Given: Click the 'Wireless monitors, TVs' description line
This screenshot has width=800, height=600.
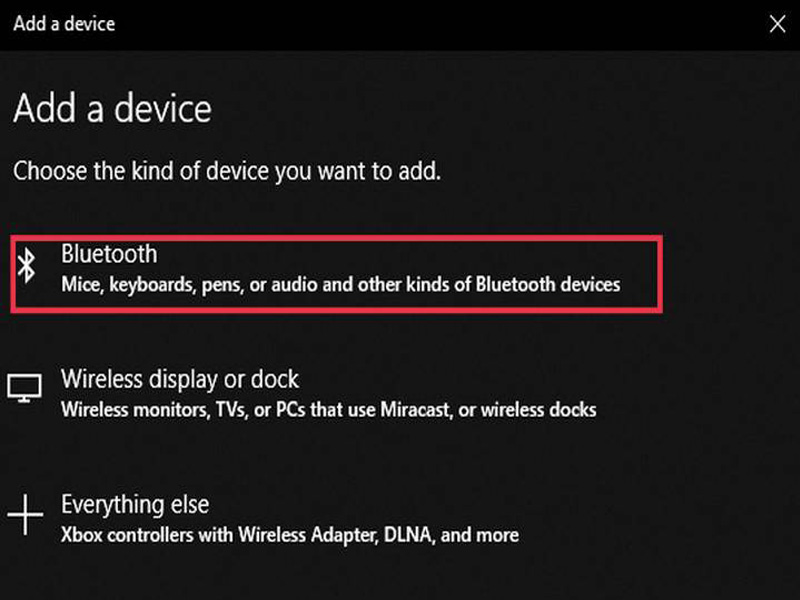Looking at the screenshot, I should 329,410.
